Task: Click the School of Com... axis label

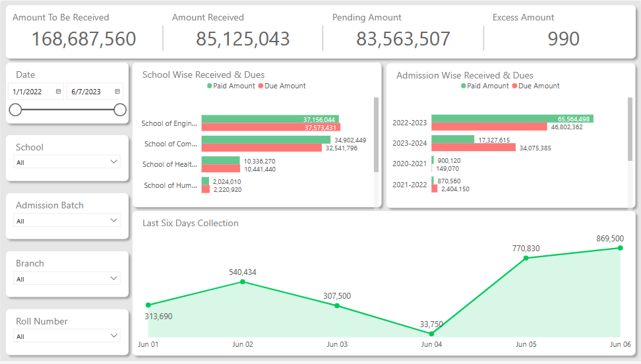Action: (170, 144)
